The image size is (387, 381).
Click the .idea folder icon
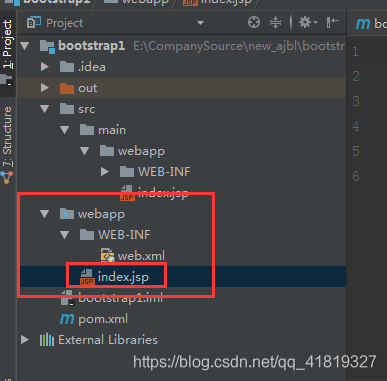click(67, 67)
